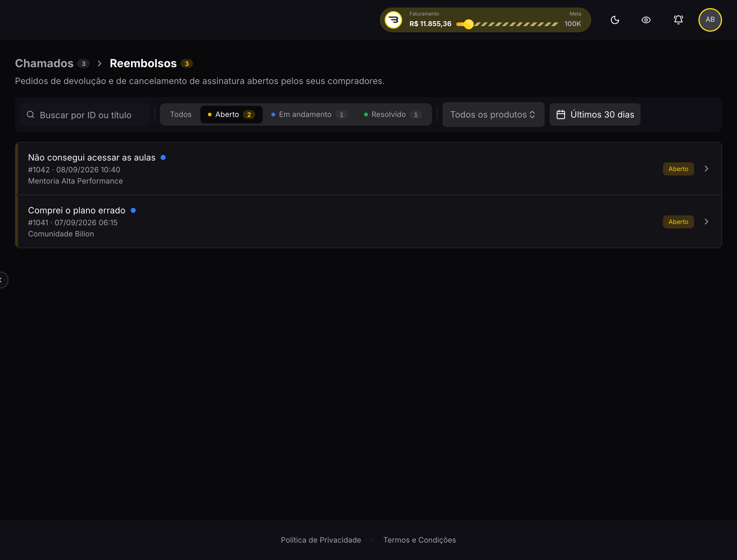Go back to Chamados breadcrumb
The image size is (737, 560).
click(x=44, y=63)
